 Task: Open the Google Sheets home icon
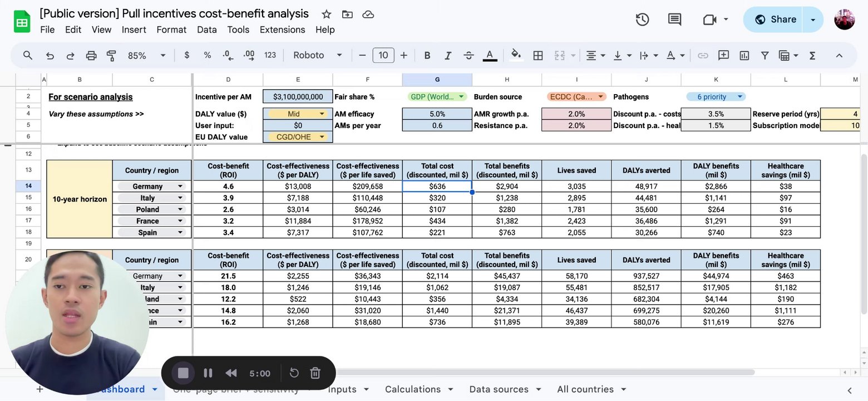click(x=22, y=22)
